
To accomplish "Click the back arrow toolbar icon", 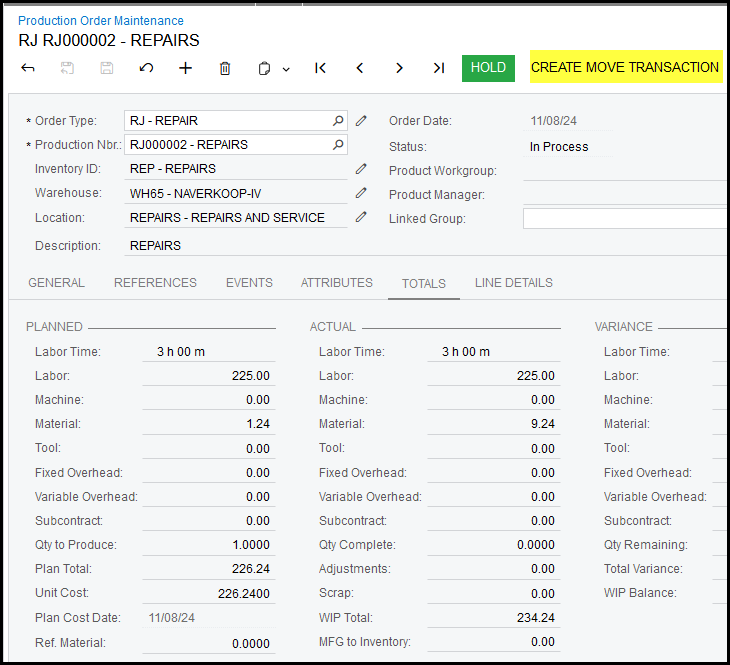I will pyautogui.click(x=28, y=68).
